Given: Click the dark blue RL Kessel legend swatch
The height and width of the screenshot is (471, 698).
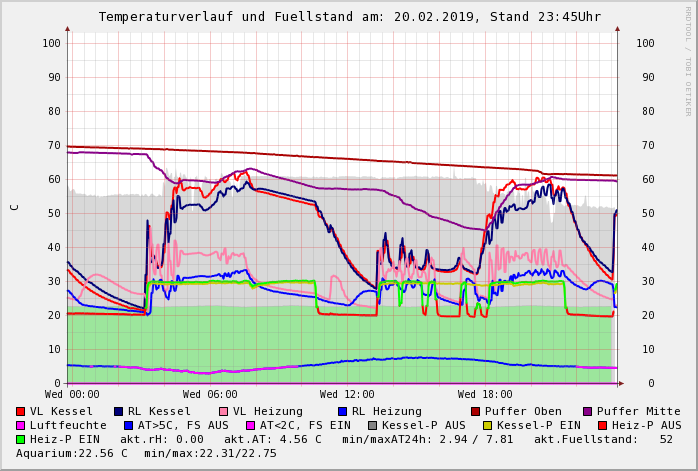Looking at the screenshot, I should click(118, 411).
